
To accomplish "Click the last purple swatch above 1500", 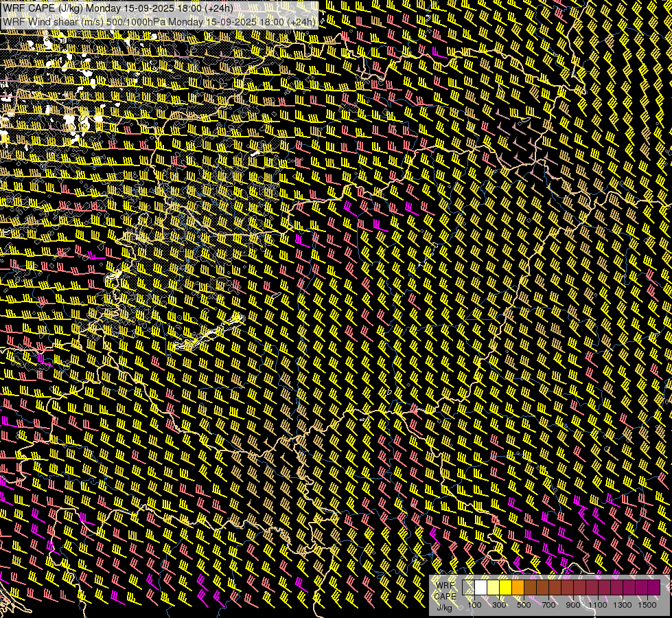I will coord(654,587).
